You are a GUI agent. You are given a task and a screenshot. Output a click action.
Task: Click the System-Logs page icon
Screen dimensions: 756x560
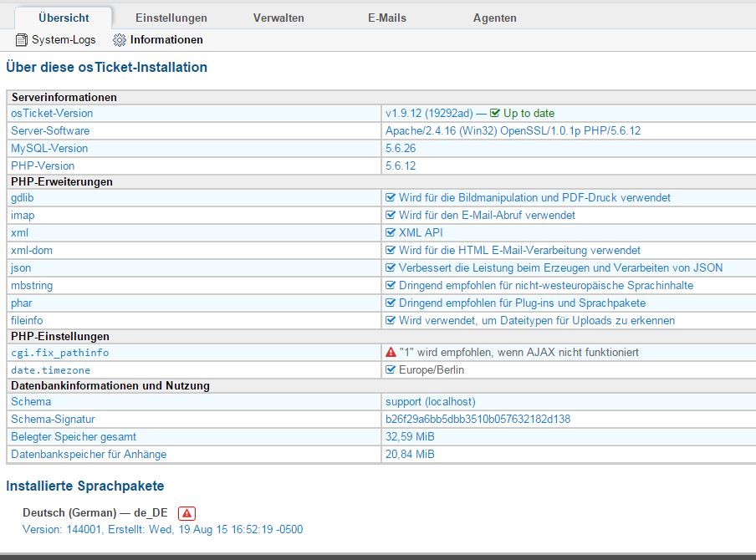point(22,40)
